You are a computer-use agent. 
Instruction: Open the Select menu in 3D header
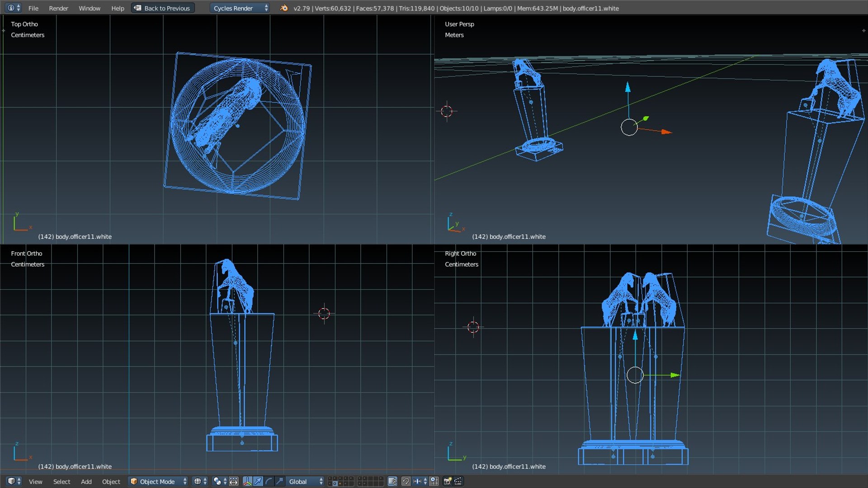(x=61, y=482)
